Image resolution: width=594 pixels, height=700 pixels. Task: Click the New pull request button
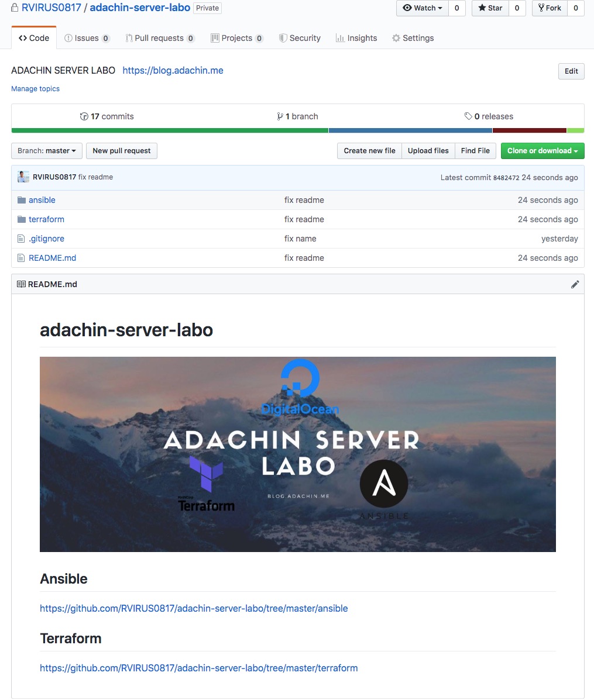(121, 151)
